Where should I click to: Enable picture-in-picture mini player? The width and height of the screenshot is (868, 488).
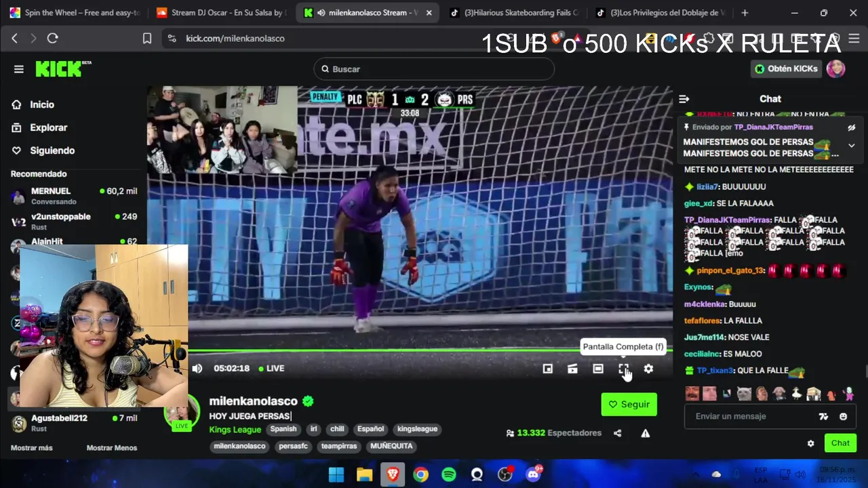548,369
